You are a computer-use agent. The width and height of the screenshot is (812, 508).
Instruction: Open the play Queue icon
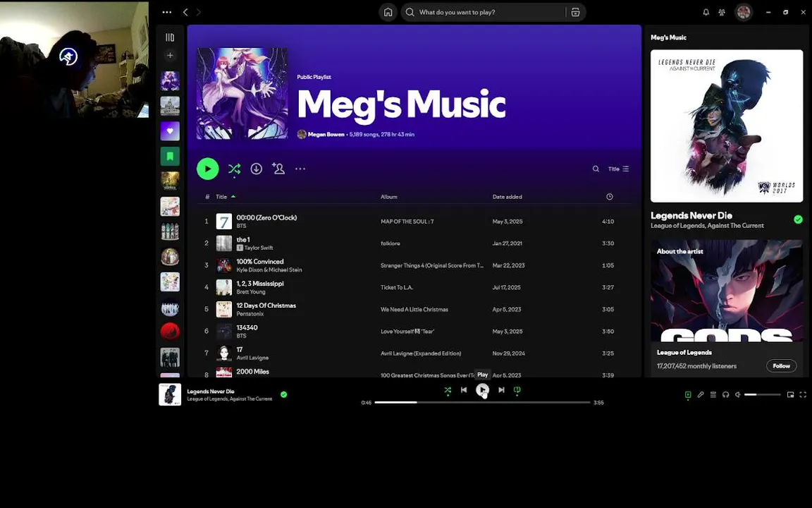[x=713, y=394]
